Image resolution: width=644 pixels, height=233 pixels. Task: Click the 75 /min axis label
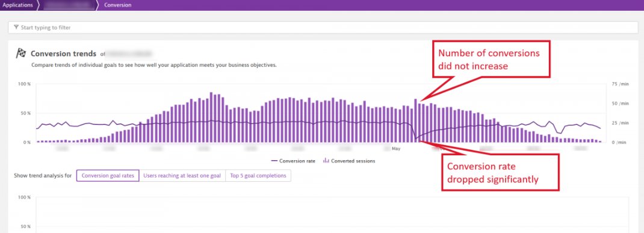coord(620,84)
